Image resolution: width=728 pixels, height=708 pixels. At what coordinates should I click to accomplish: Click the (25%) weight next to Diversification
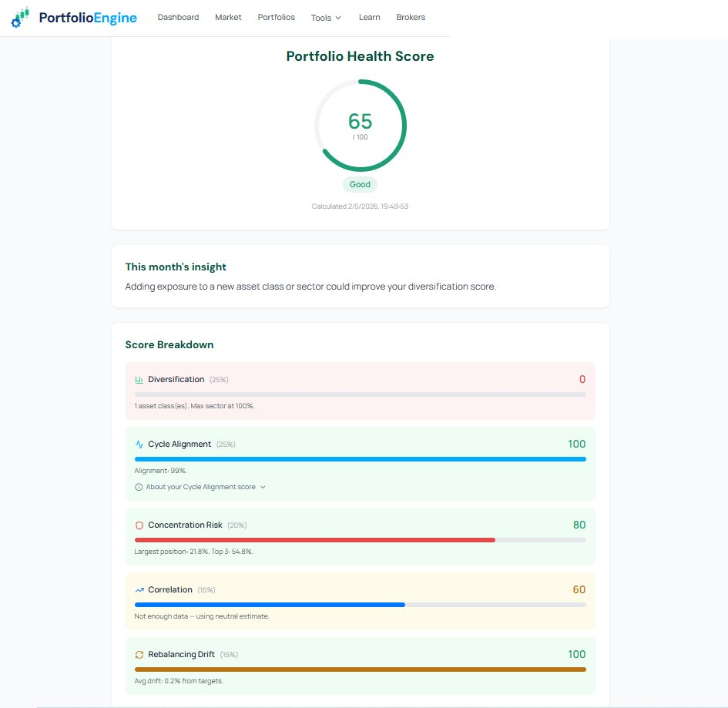(x=219, y=380)
